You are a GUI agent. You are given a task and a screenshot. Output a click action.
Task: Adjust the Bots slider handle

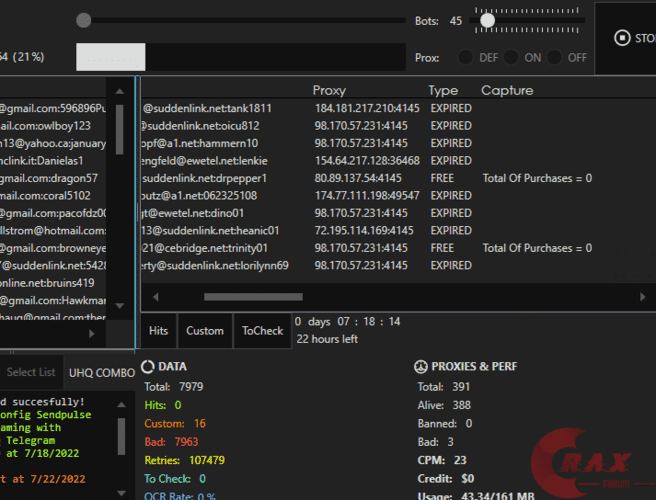coord(487,20)
